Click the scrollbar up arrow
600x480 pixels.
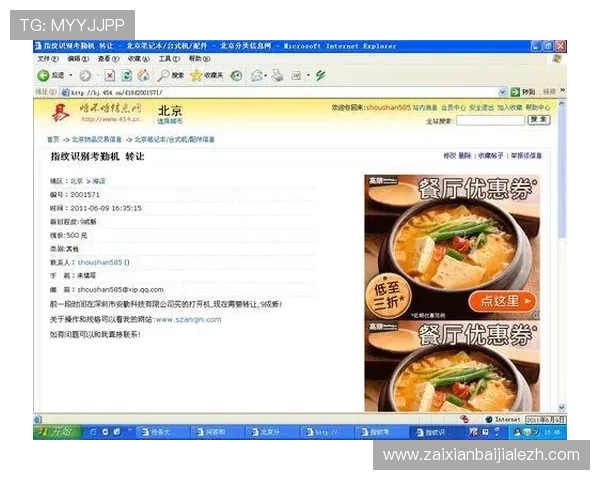562,103
